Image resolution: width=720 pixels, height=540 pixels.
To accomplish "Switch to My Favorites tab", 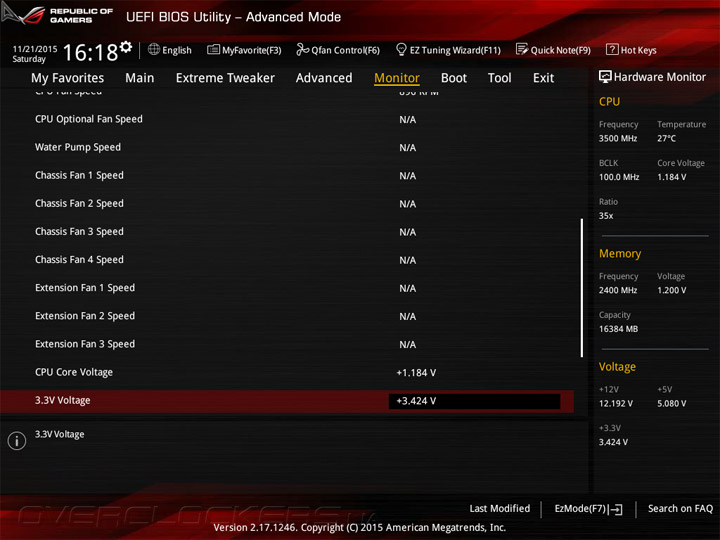I will pyautogui.click(x=68, y=78).
